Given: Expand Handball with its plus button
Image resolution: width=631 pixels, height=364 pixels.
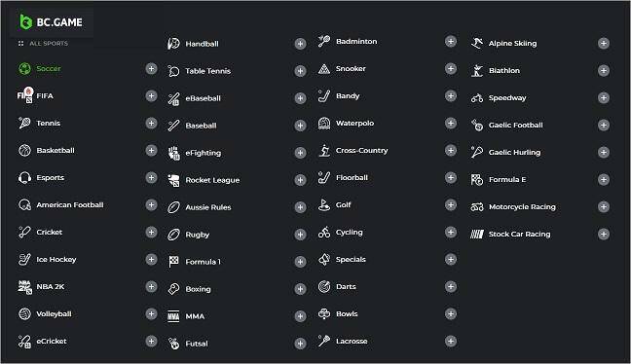Looking at the screenshot, I should pyautogui.click(x=300, y=44).
